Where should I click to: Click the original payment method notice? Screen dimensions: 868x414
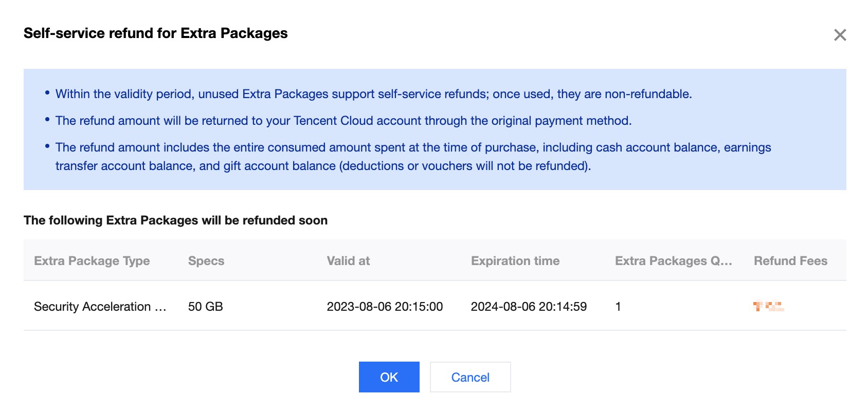tap(343, 121)
